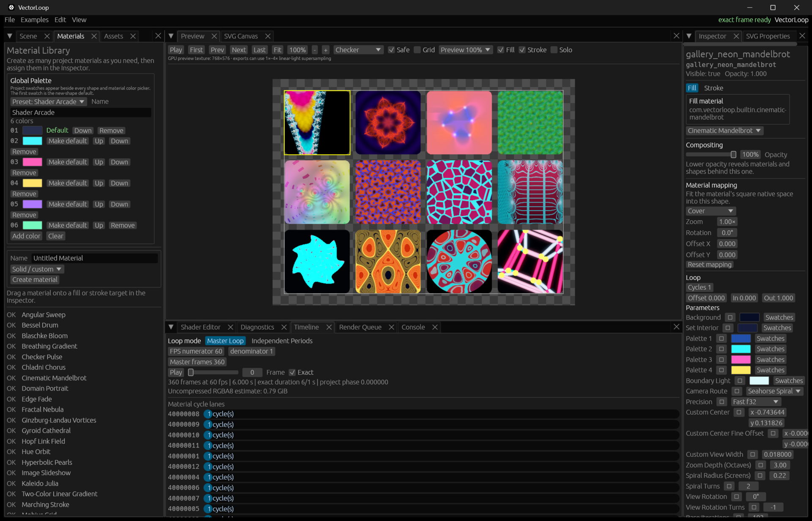Open the bottom panel triangle menu
Screen dimensions: 812x521
[x=171, y=327]
